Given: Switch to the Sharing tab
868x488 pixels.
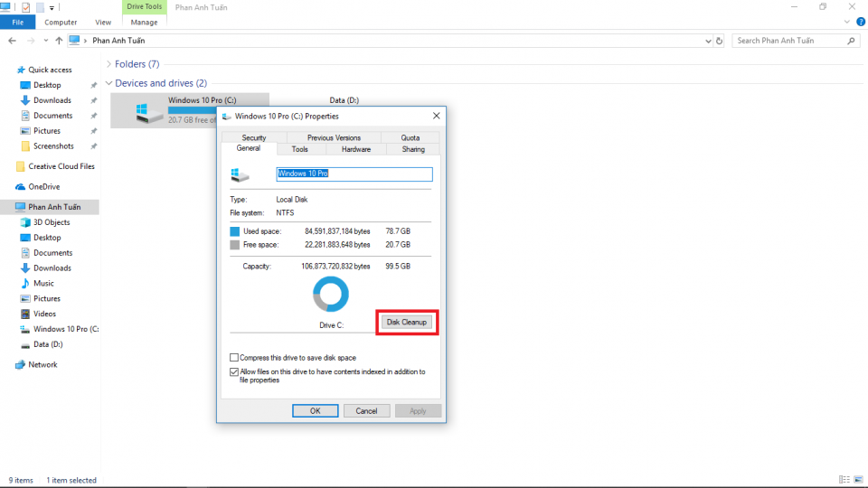Looking at the screenshot, I should coord(413,149).
